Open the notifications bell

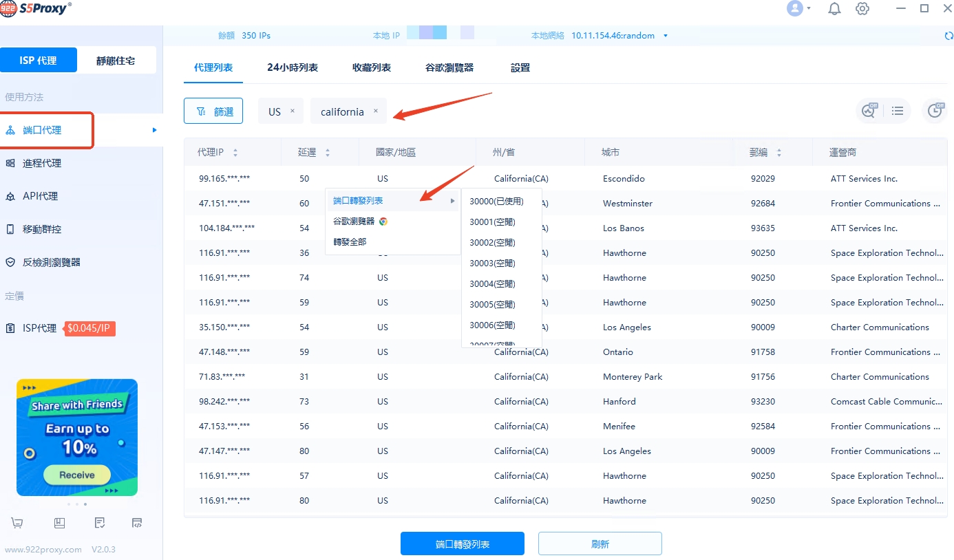click(x=834, y=9)
